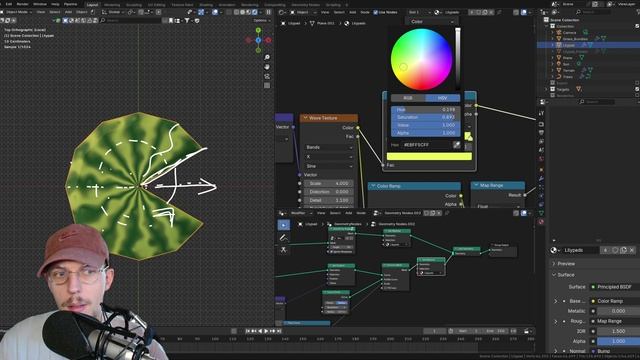
Task: Select the Grass_Bundles object in outliner
Action: click(x=575, y=39)
